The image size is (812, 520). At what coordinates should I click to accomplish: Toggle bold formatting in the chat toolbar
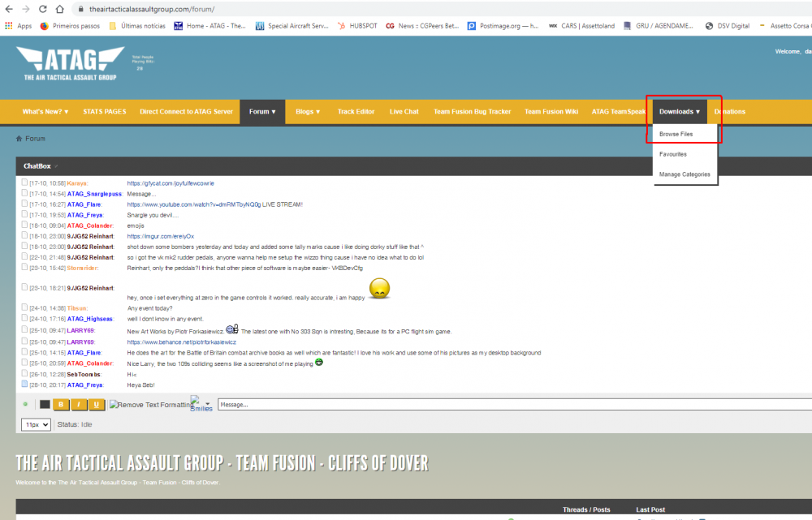61,404
